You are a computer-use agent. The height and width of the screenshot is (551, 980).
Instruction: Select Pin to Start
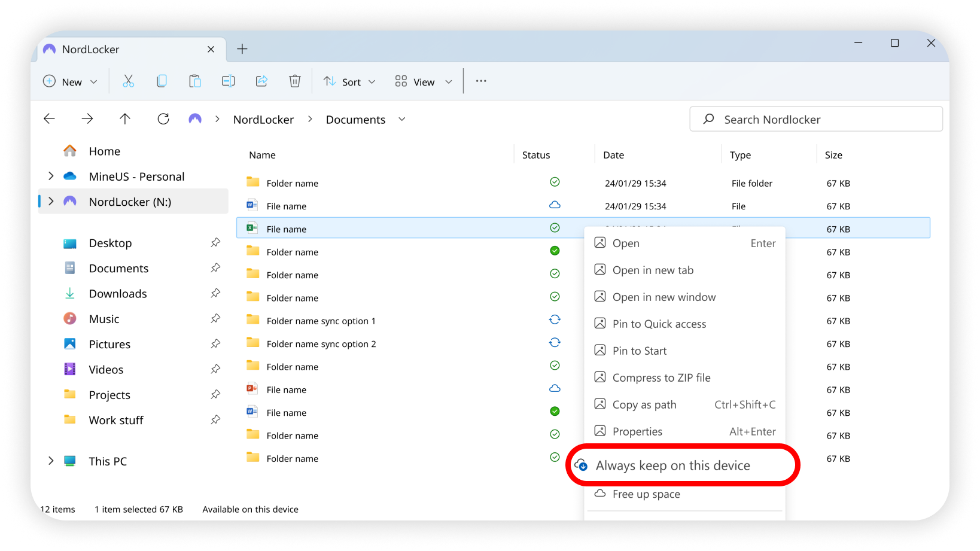pos(684,351)
